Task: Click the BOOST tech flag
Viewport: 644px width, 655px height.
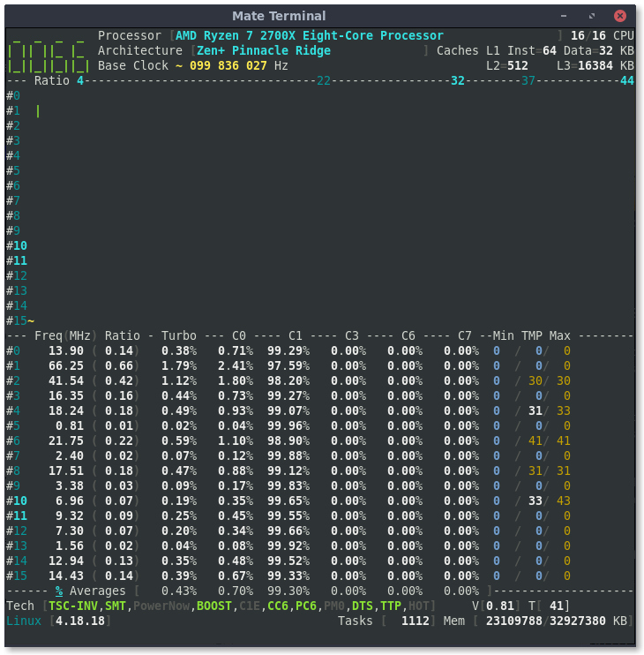Action: click(214, 606)
